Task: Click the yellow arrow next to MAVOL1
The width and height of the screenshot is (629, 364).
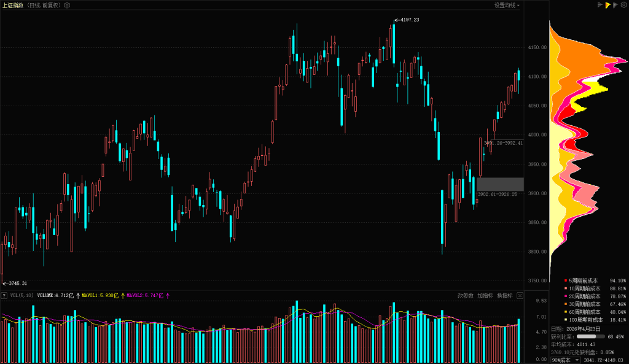Action: [x=122, y=295]
